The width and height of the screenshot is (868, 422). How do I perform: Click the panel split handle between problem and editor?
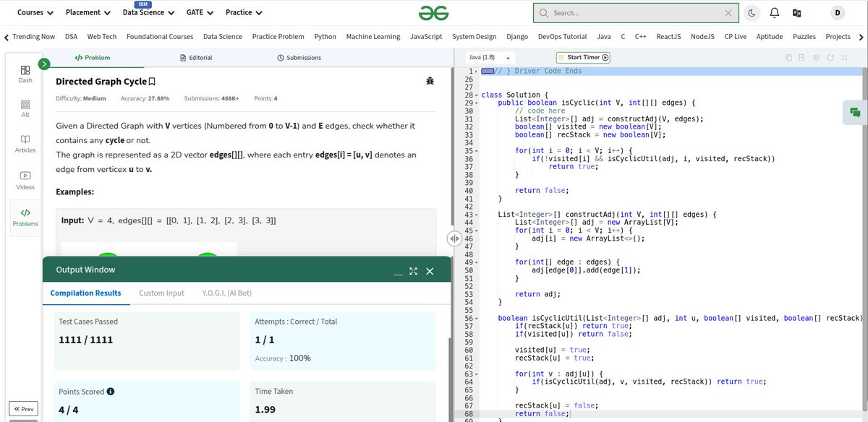(454, 238)
